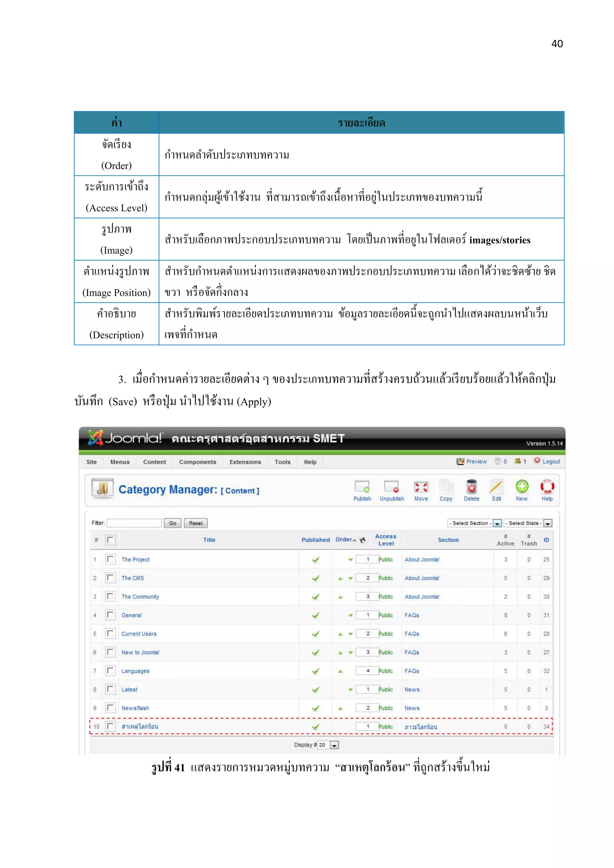
Task: Click the messages icon showing 0
Action: click(498, 461)
